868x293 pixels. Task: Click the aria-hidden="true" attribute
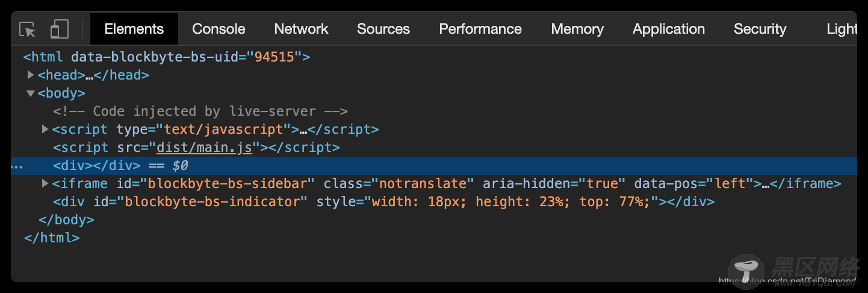click(x=554, y=183)
